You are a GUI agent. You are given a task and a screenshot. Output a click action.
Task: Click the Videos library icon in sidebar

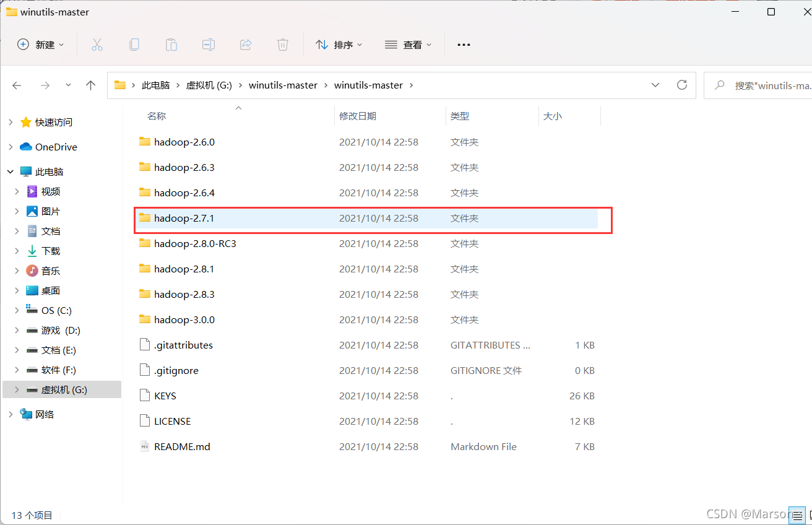[32, 191]
